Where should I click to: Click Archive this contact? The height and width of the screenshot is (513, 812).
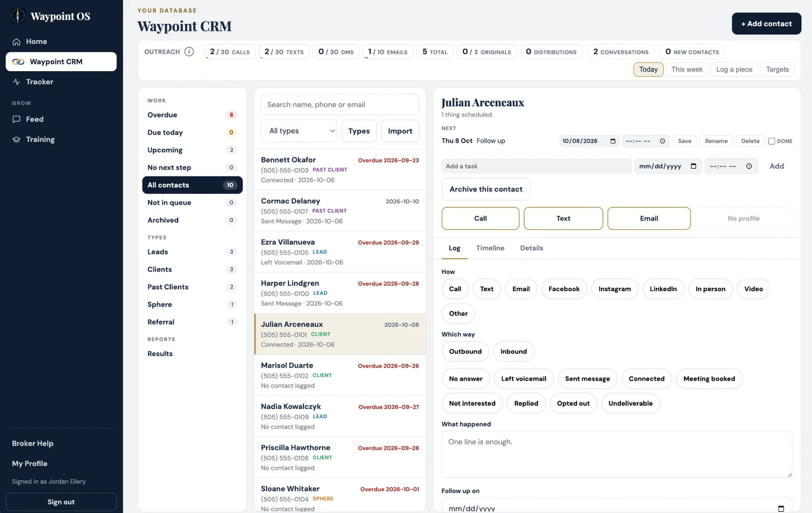(x=486, y=189)
